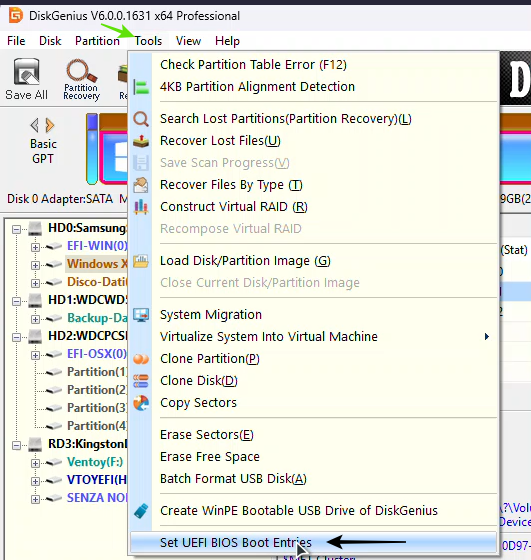The image size is (531, 560).
Task: Click the Clone Disk stacked disks icon
Action: [x=141, y=381]
